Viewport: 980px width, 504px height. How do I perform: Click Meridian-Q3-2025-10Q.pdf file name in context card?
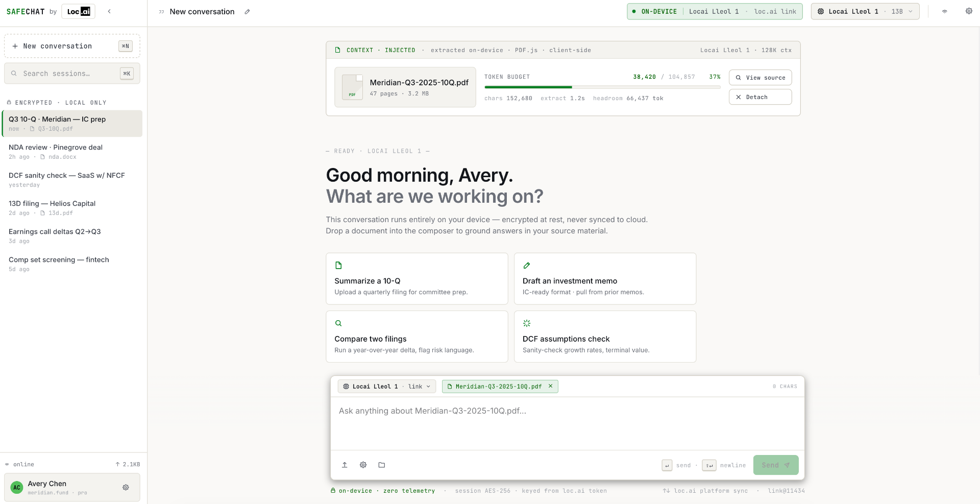pos(419,83)
